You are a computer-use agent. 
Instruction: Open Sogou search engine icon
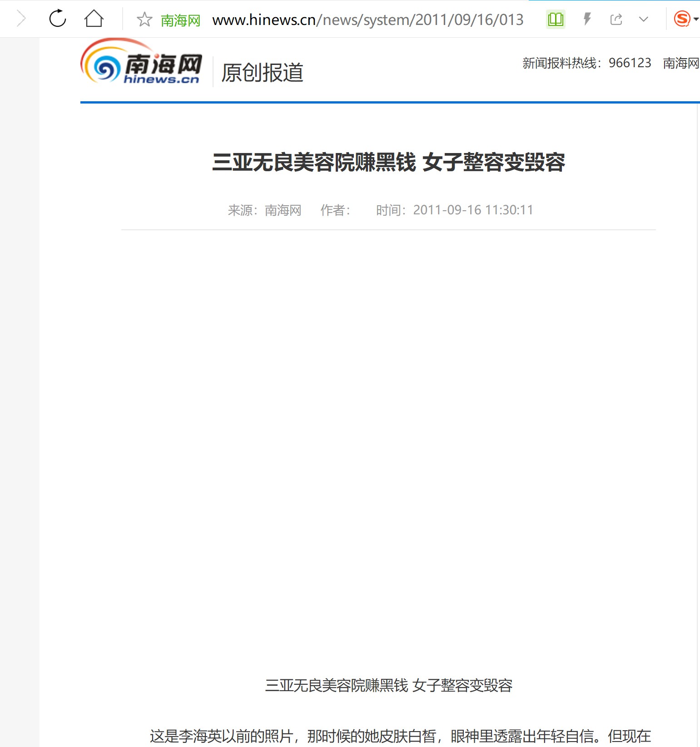pyautogui.click(x=682, y=19)
